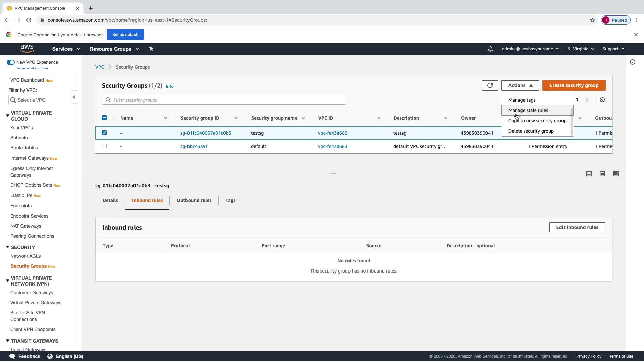Maximize the details pane to full height
This screenshot has height=362, width=644.
(x=615, y=174)
